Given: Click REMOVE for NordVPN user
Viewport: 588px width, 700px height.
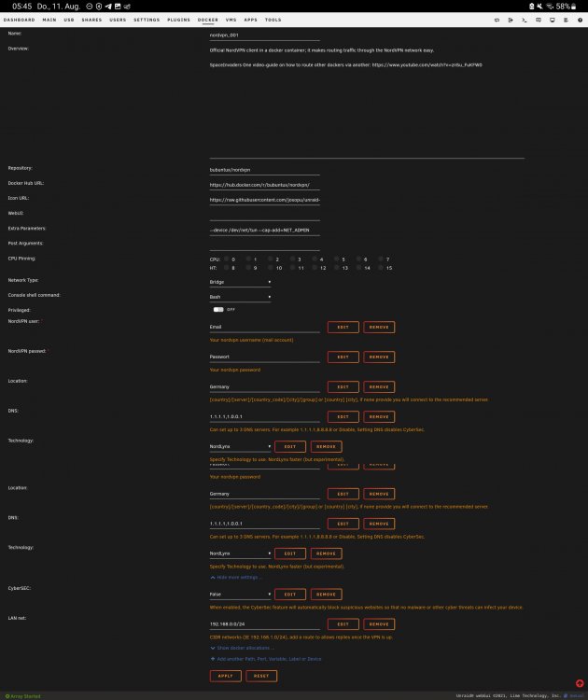Looking at the screenshot, I should pos(379,328).
